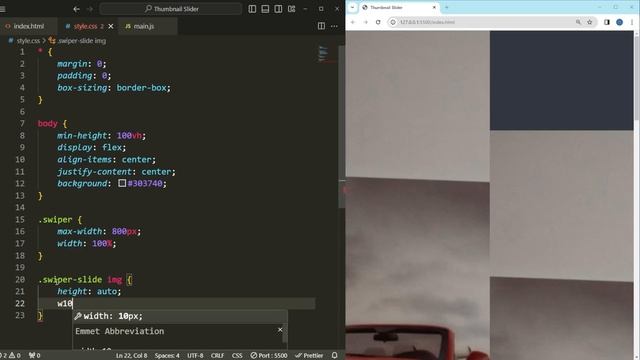Open problems view from error count
The height and width of the screenshot is (360, 640).
[x=11, y=356]
